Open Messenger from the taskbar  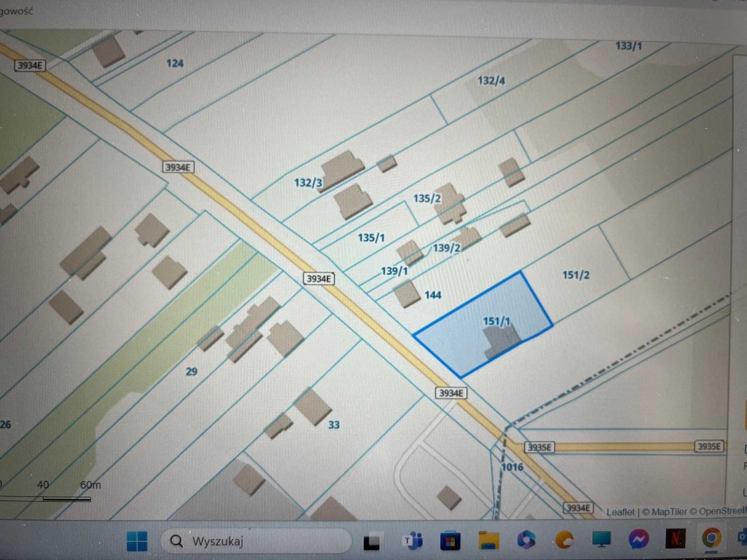pyautogui.click(x=638, y=538)
